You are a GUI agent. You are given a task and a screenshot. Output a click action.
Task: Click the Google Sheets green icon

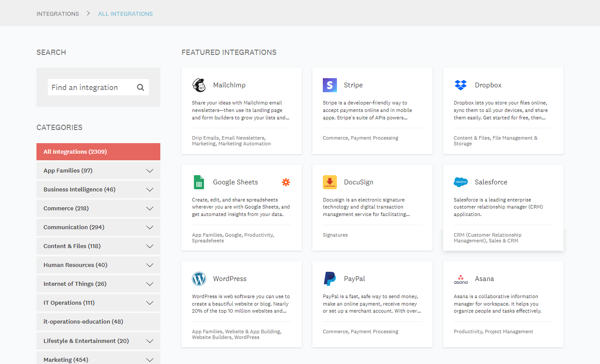point(199,182)
